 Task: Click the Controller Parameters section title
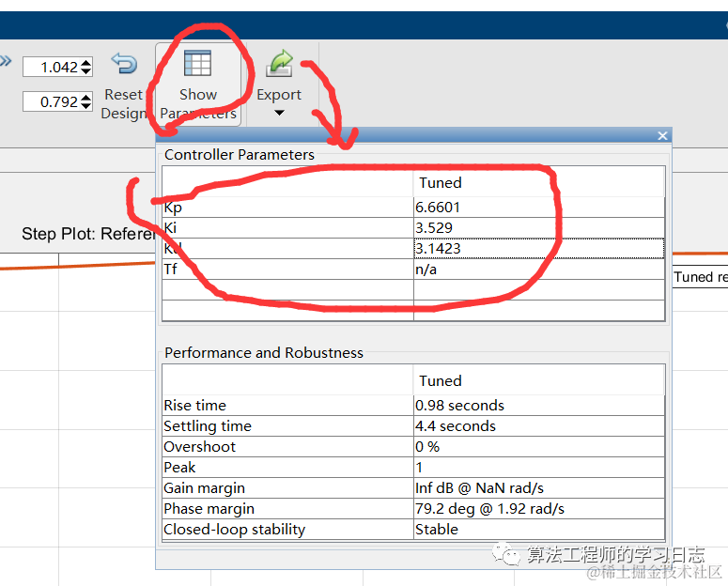click(240, 155)
